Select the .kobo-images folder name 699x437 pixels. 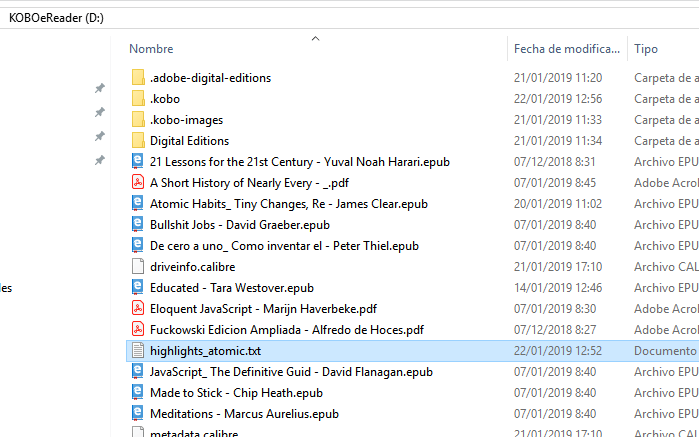(x=186, y=120)
